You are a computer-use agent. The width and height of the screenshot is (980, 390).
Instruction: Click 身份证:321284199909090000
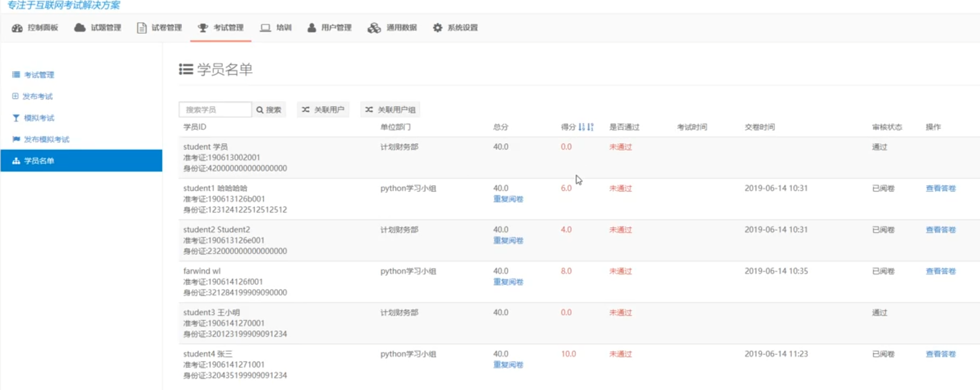pos(235,293)
